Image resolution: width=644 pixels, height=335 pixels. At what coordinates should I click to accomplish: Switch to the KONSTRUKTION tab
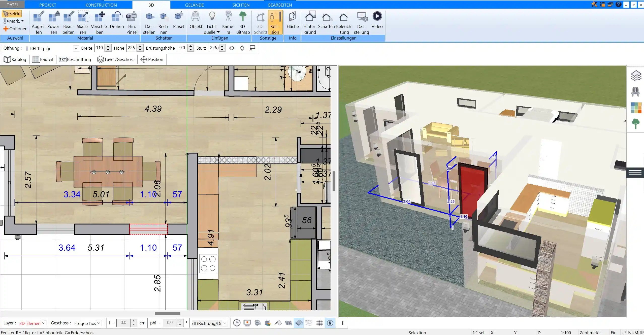click(101, 5)
